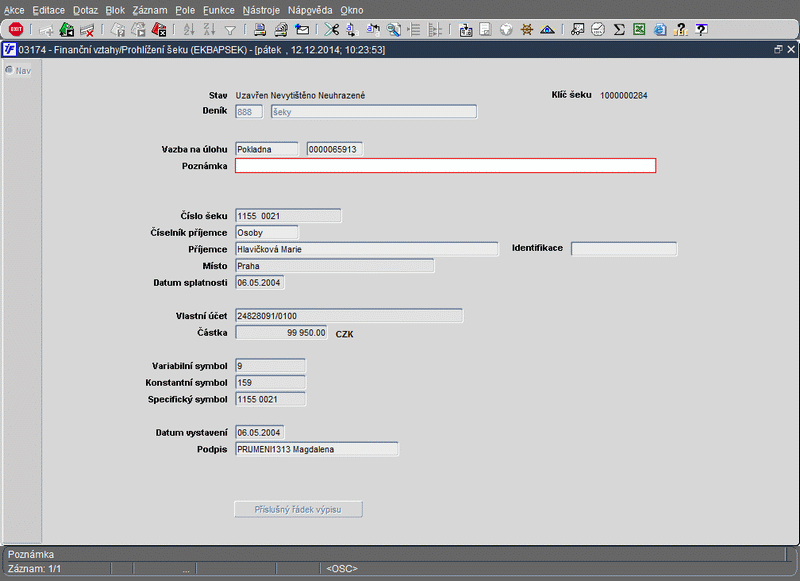This screenshot has width=800, height=581.
Task: Click the Konstantní symbol field 159
Action: (x=270, y=383)
